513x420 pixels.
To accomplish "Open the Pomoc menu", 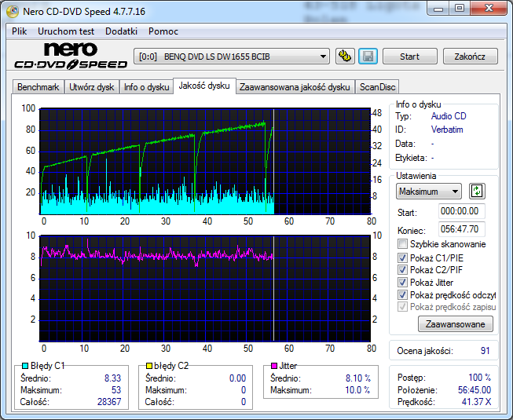I will (163, 31).
